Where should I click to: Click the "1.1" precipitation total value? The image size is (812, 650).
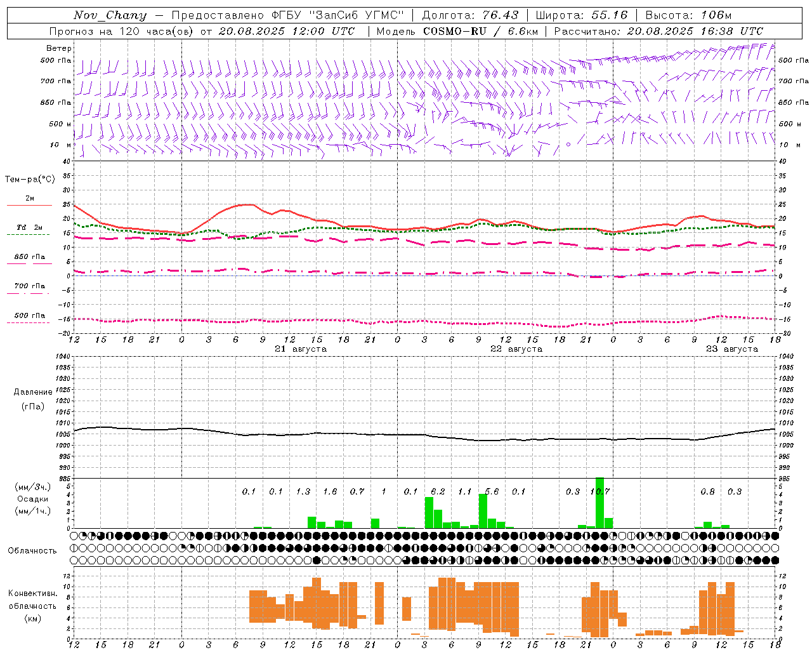click(x=465, y=492)
